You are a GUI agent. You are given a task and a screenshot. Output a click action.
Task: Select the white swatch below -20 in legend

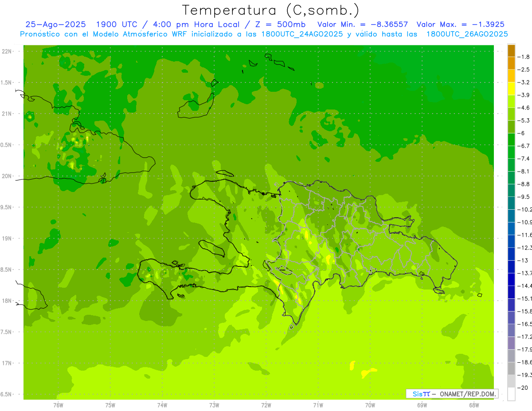[511, 394]
